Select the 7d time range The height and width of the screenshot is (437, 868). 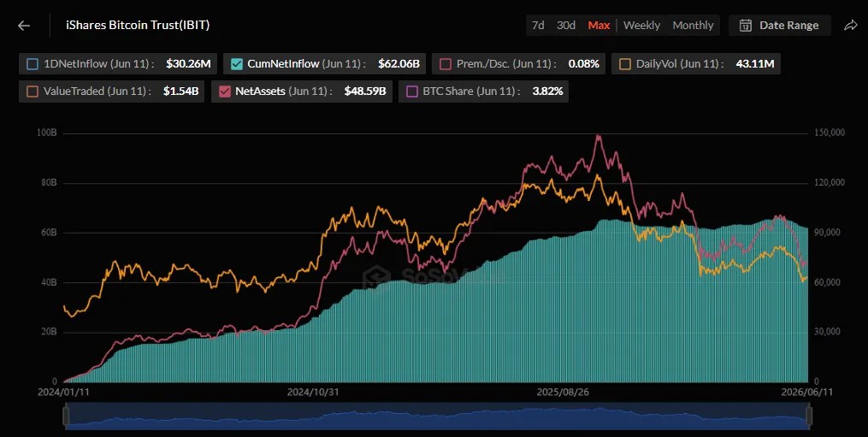tap(538, 26)
